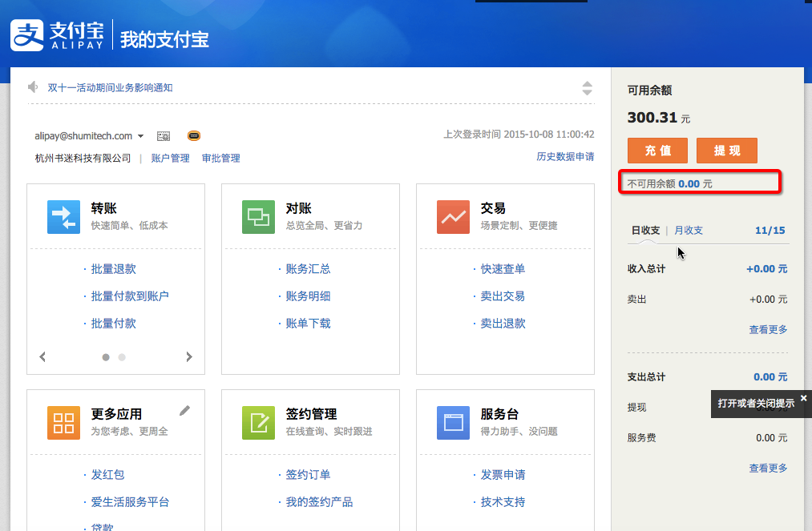
Task: Open 发红包 link
Action: click(107, 475)
